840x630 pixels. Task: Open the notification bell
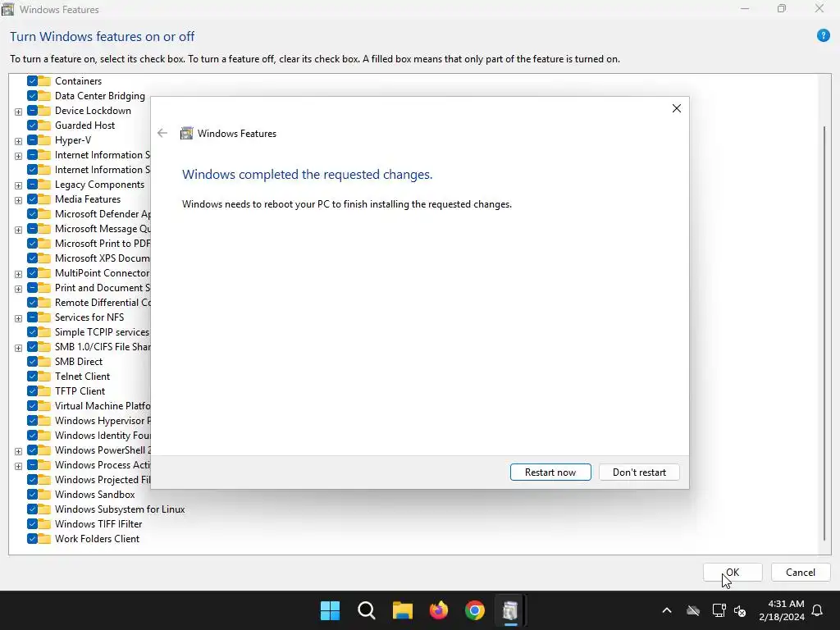[818, 610]
